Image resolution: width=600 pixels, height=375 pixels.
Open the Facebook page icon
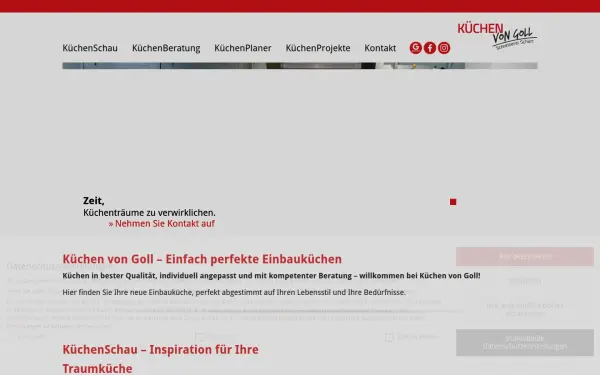[x=430, y=48]
